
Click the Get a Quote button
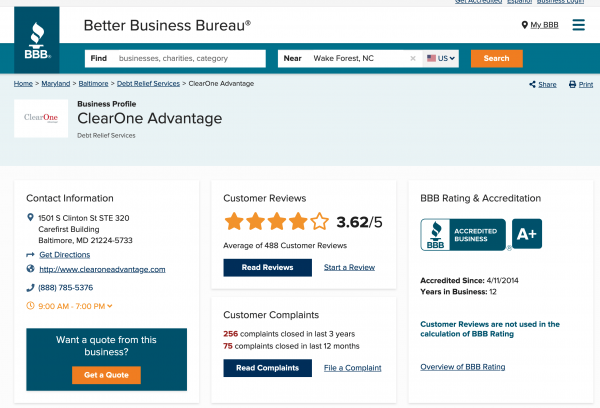pos(106,375)
